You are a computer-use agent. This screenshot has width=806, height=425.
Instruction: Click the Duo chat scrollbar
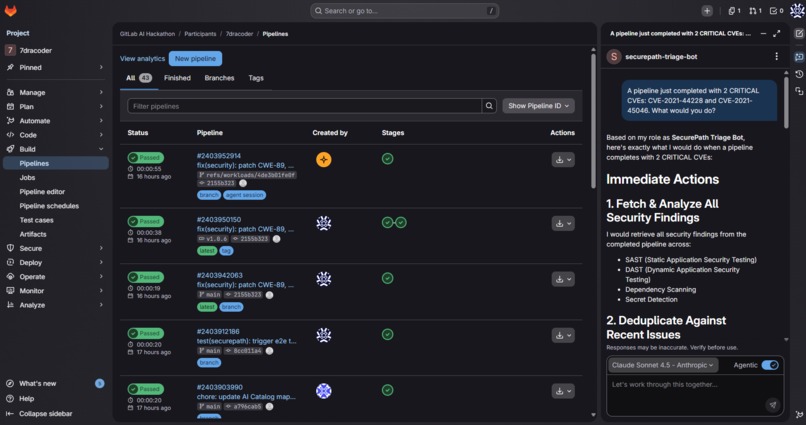[786, 103]
